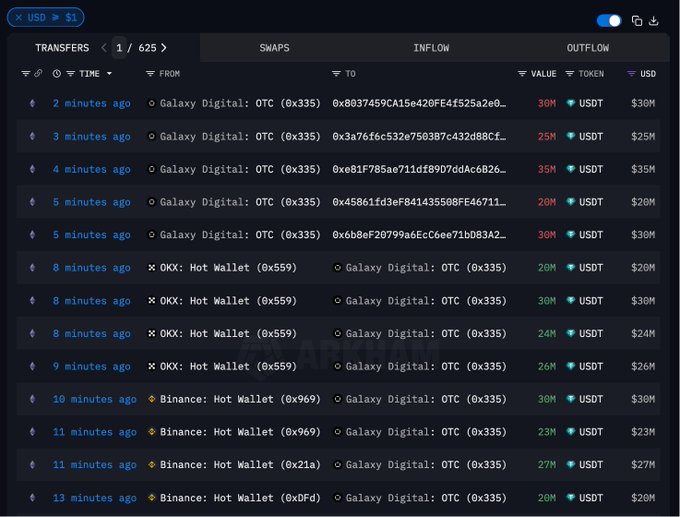Image resolution: width=680 pixels, height=517 pixels.
Task: Go to the next page of transfers
Action: coord(164,48)
